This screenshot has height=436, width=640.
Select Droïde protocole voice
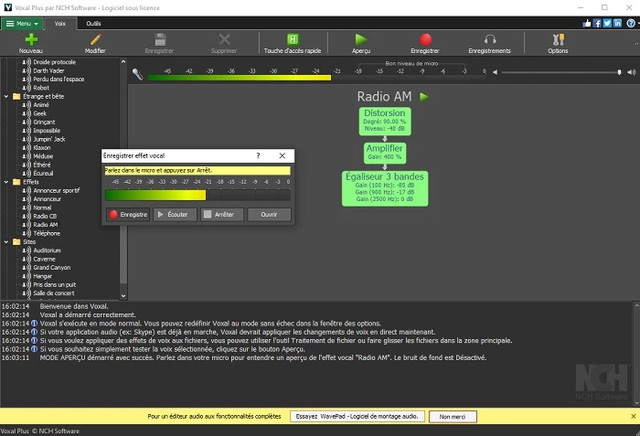(54, 62)
